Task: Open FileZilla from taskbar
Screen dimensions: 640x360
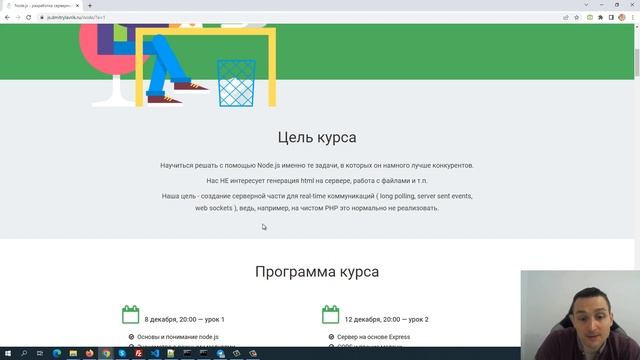Action: (x=138, y=353)
